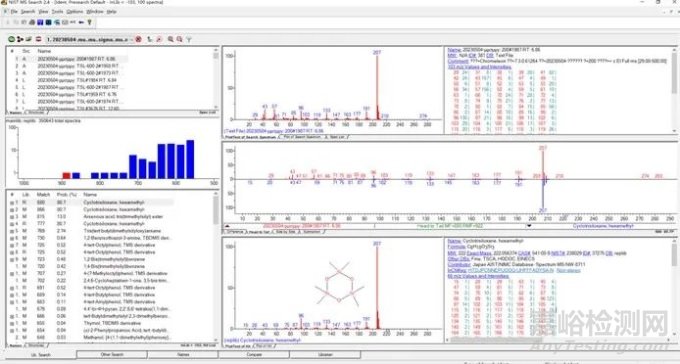Click the second magnifier zoom icon
The width and height of the screenshot is (680, 364).
click(x=180, y=39)
